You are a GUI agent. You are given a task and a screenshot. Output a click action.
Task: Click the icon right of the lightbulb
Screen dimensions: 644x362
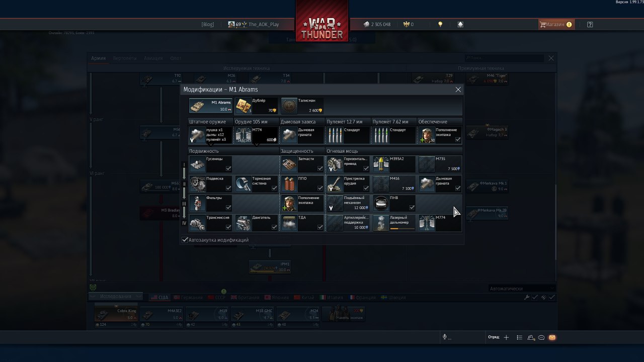coord(460,24)
